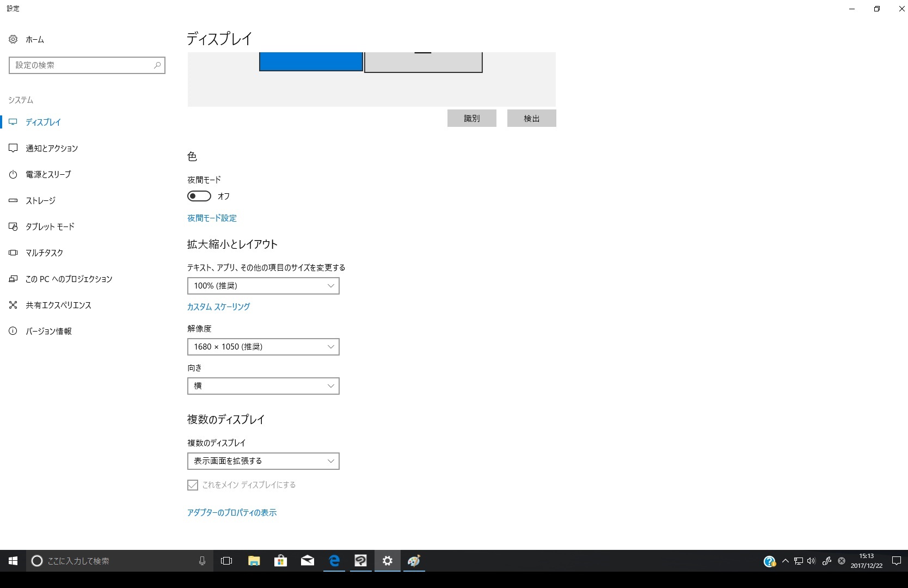The image size is (908, 588).
Task: Click the ディスプレイ monitor icon in sidebar
Action: 13,122
